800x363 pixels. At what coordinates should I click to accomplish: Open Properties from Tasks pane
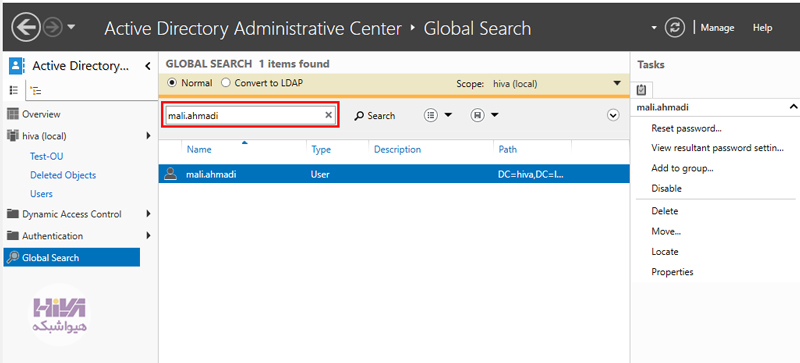click(x=672, y=272)
